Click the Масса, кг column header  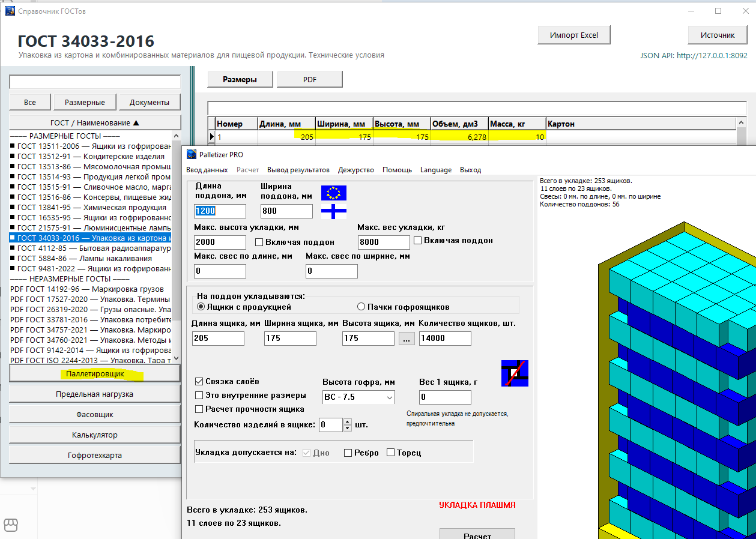pyautogui.click(x=517, y=124)
